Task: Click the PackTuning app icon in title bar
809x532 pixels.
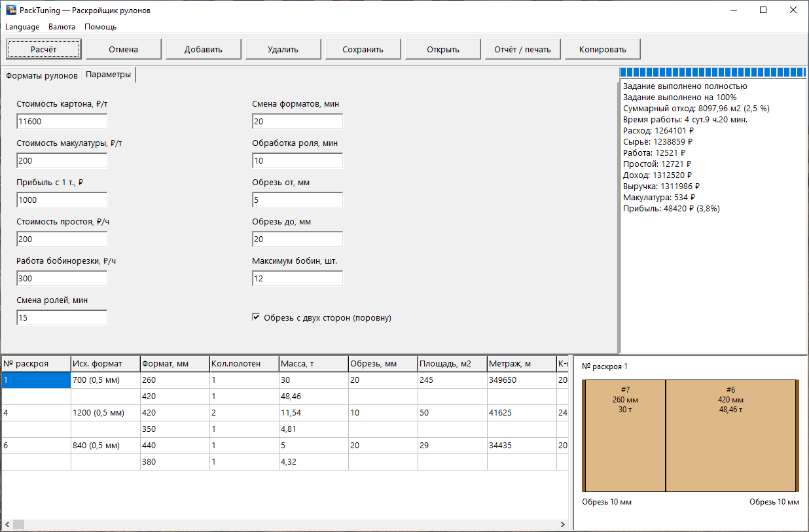Action: [11, 10]
